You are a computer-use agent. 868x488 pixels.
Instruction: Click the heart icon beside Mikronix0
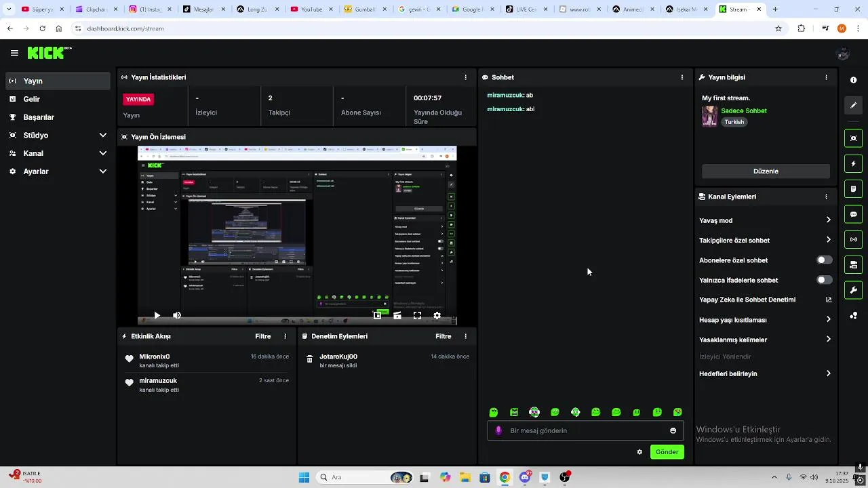click(130, 359)
